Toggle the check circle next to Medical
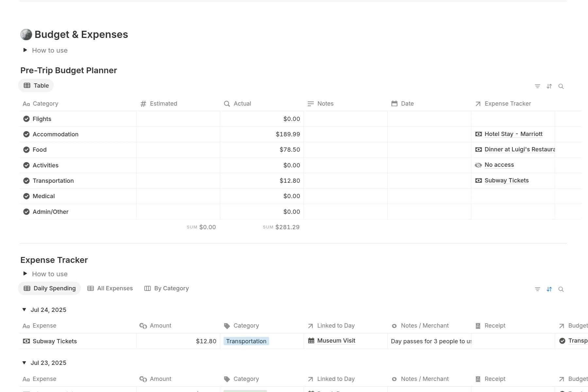Image resolution: width=588 pixels, height=392 pixels. click(x=26, y=196)
